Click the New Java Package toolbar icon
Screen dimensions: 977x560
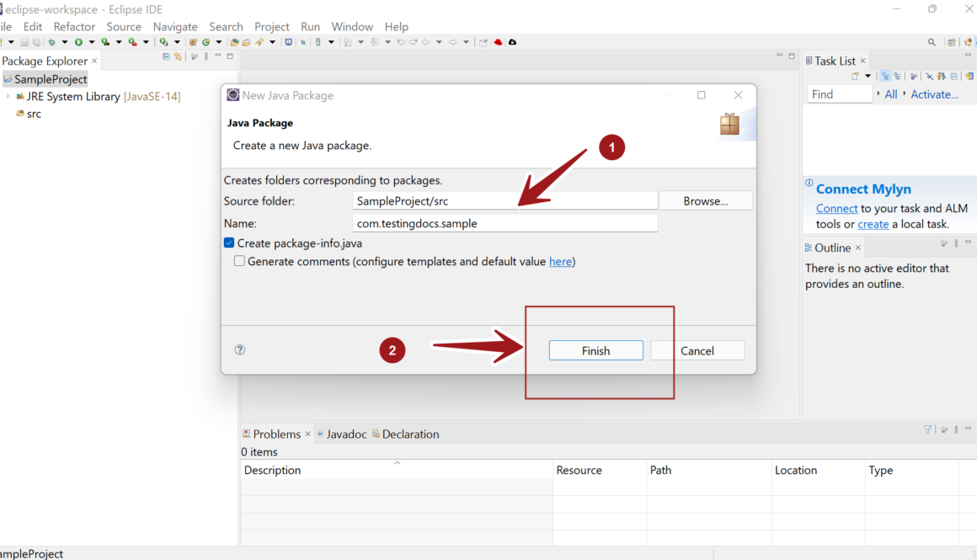[193, 42]
